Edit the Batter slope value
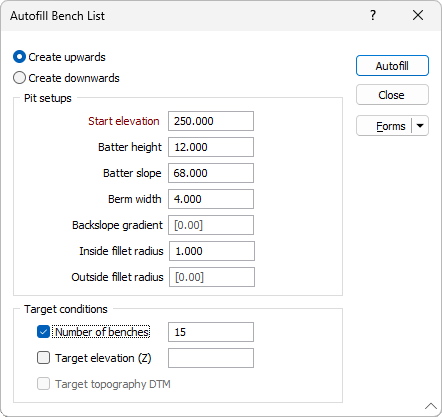Viewport: 442px width, 417px height. (211, 173)
